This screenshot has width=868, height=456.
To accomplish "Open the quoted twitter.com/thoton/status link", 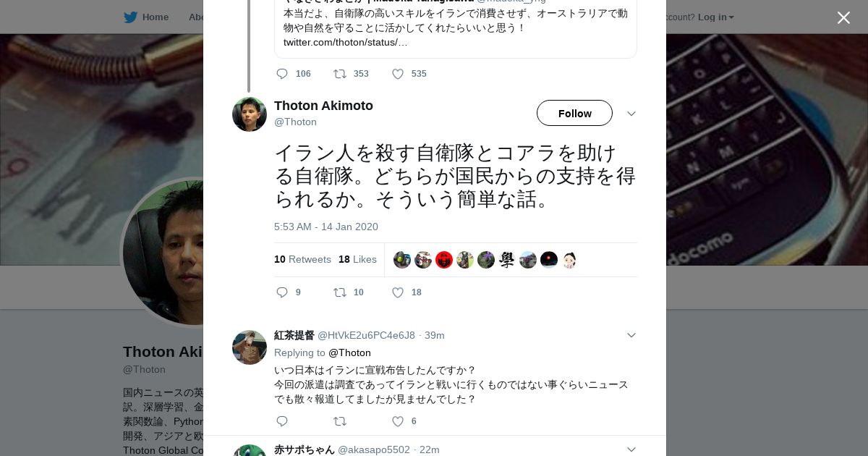I will click(x=345, y=42).
